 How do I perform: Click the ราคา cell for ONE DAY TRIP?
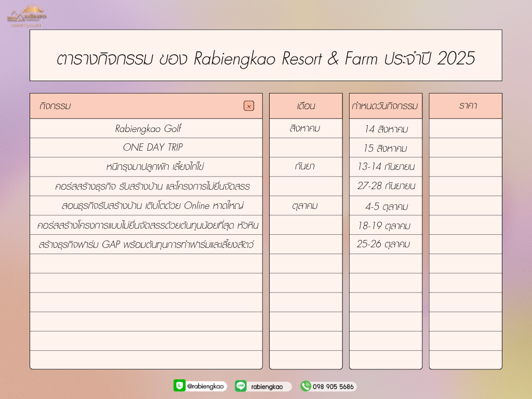pos(465,148)
